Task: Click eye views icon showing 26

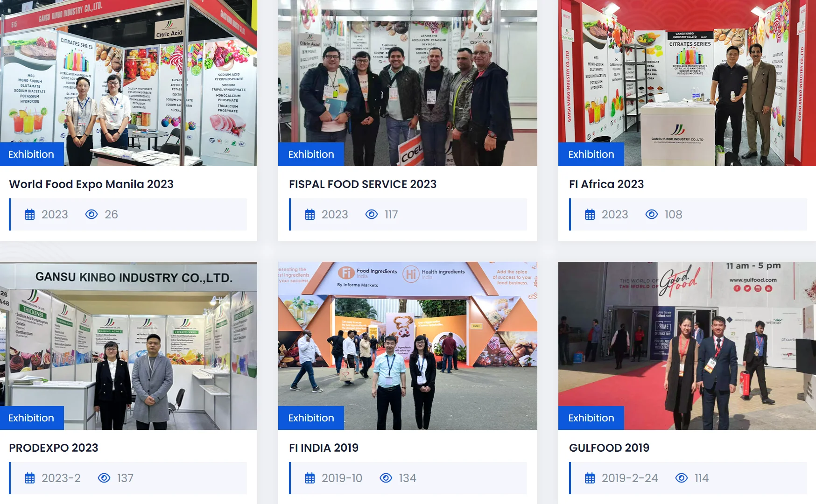Action: coord(91,214)
